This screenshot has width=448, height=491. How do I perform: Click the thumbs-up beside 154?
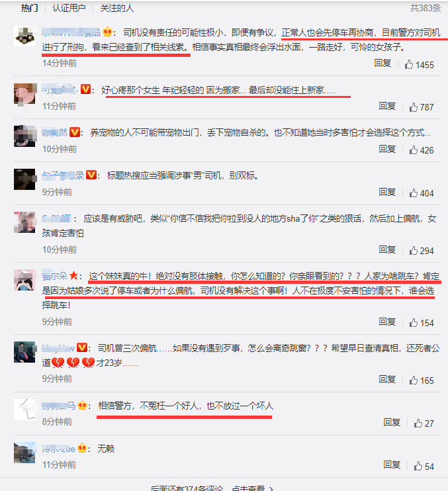point(413,322)
